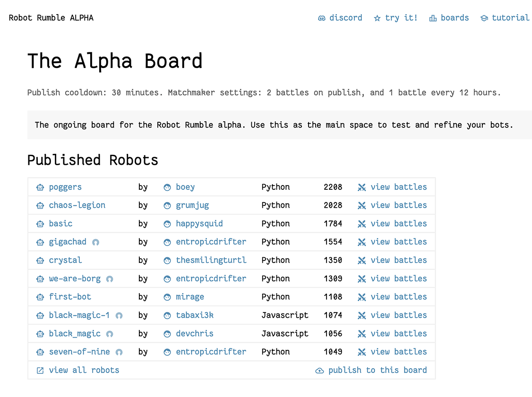Click the chart icon next to boards

pyautogui.click(x=433, y=18)
